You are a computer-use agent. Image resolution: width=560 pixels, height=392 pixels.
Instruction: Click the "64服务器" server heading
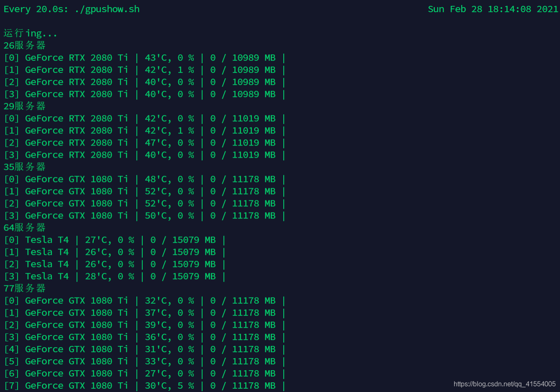coord(24,228)
